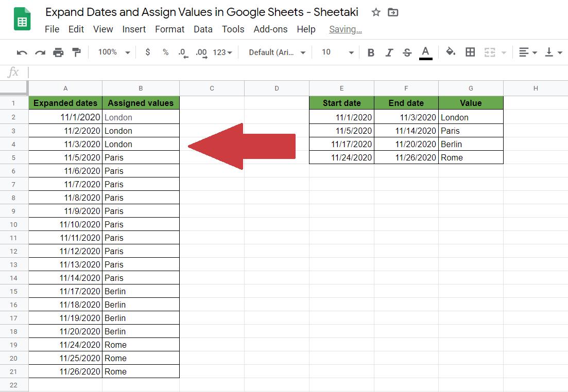Open the zoom level dropdown
568x392 pixels.
[112, 52]
